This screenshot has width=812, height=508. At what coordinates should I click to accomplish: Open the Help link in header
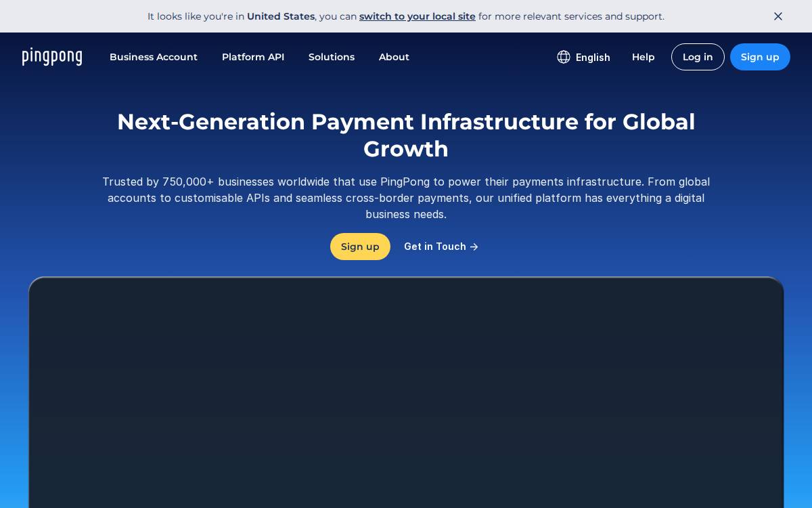[x=644, y=57]
